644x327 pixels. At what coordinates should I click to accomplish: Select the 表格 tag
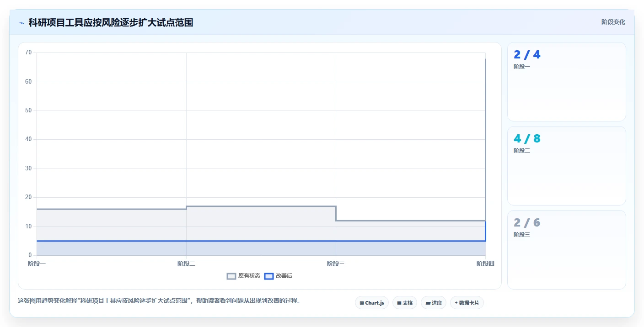pyautogui.click(x=405, y=303)
